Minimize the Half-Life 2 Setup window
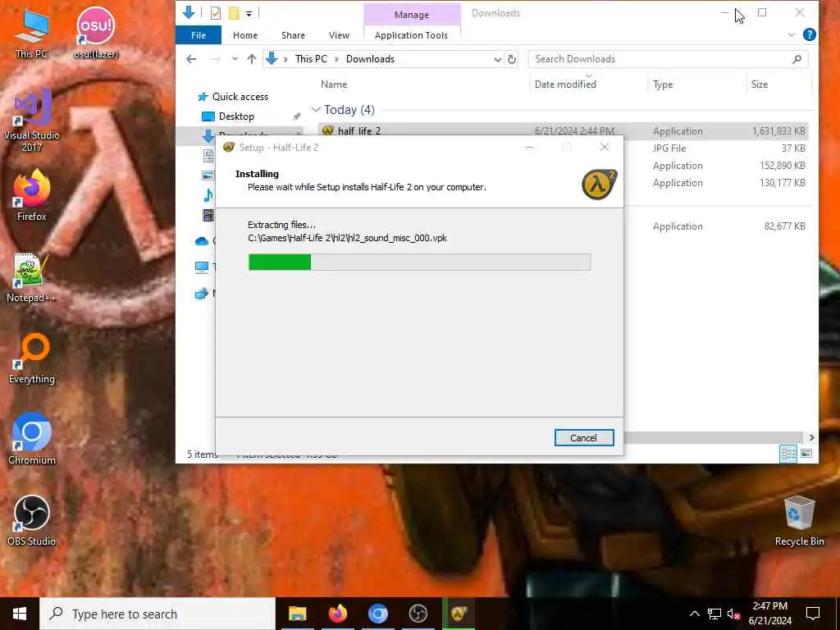This screenshot has width=840, height=630. tap(529, 148)
